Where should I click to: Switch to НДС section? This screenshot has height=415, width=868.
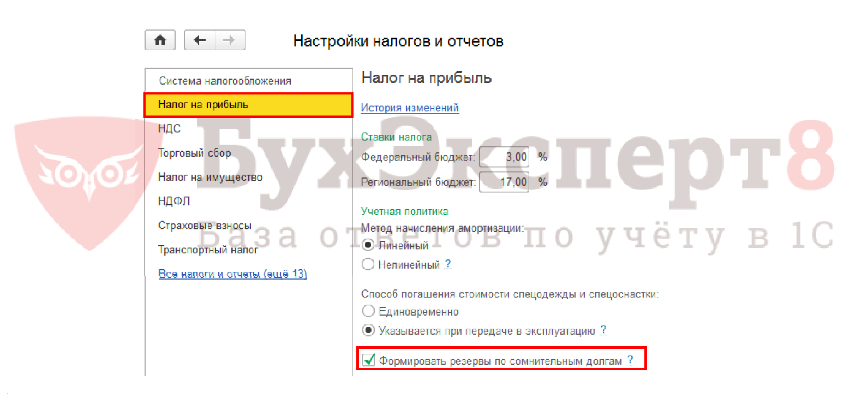[169, 129]
